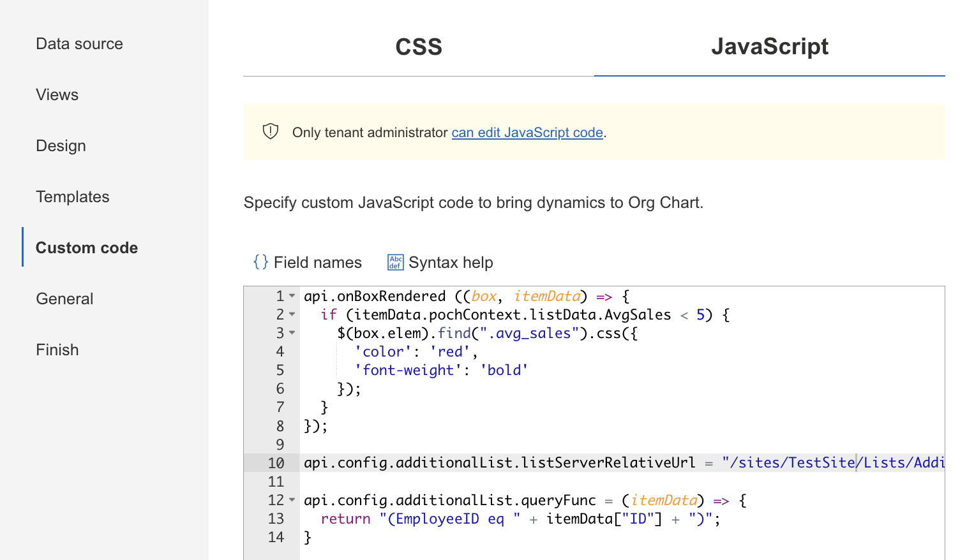974x560 pixels.
Task: Collapse the queryFunc arrow function on line 12
Action: (x=291, y=501)
